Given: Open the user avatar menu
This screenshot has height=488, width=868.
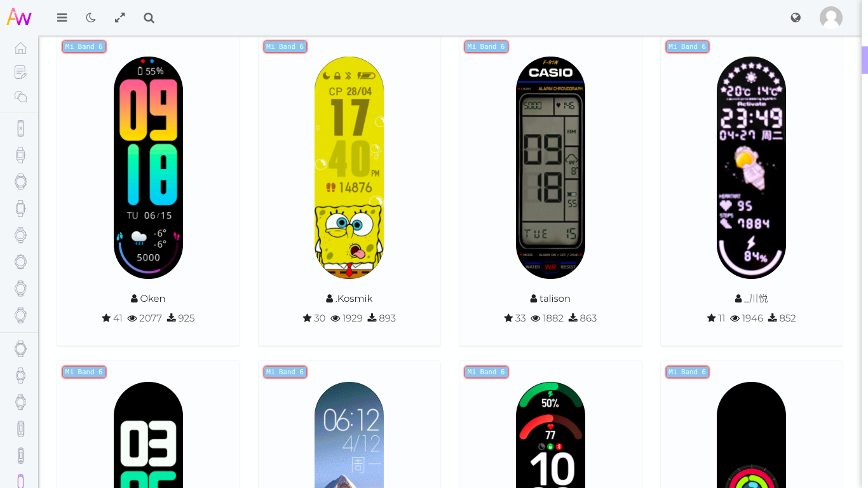Looking at the screenshot, I should (x=831, y=18).
